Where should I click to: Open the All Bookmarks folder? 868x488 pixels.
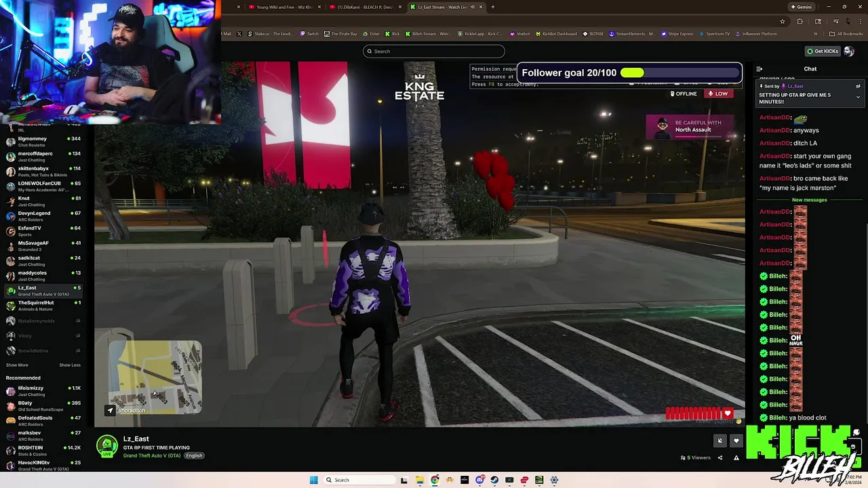(846, 34)
